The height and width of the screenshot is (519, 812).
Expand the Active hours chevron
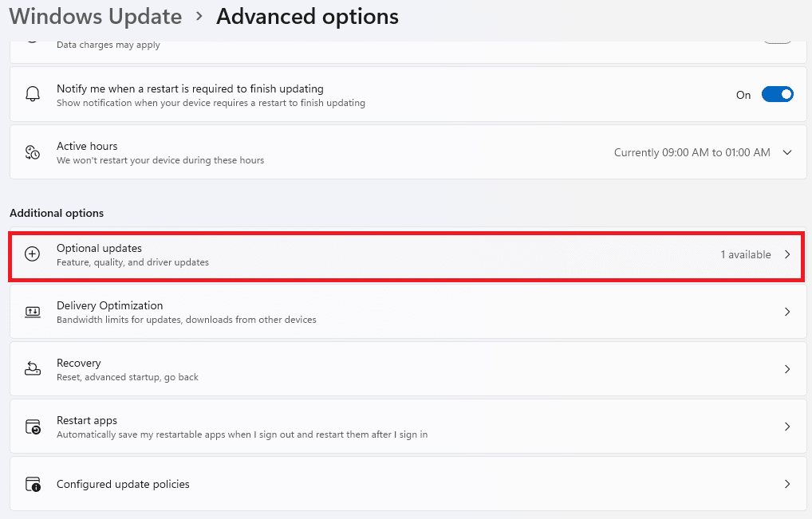(787, 152)
